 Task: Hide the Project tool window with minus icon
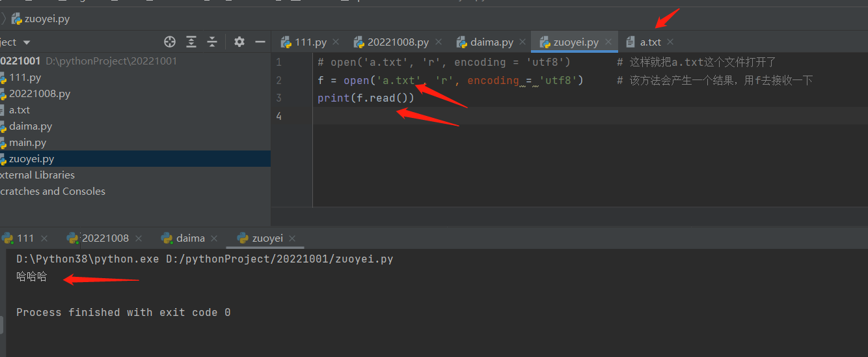pos(260,42)
